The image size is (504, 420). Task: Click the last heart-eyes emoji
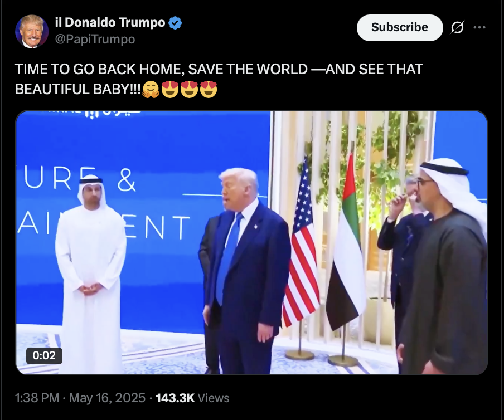point(209,89)
